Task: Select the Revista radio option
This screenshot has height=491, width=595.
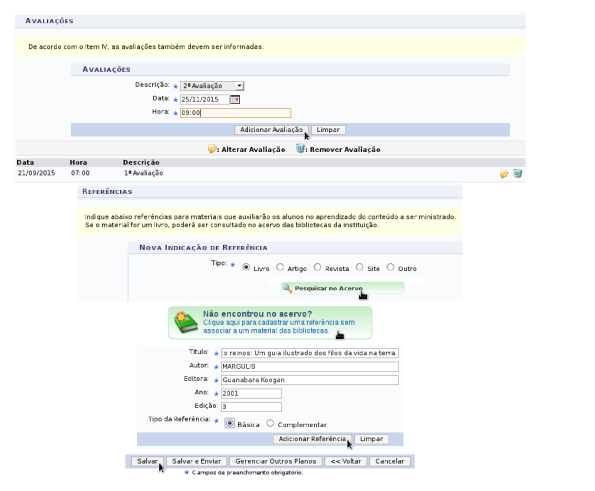Action: (x=317, y=267)
